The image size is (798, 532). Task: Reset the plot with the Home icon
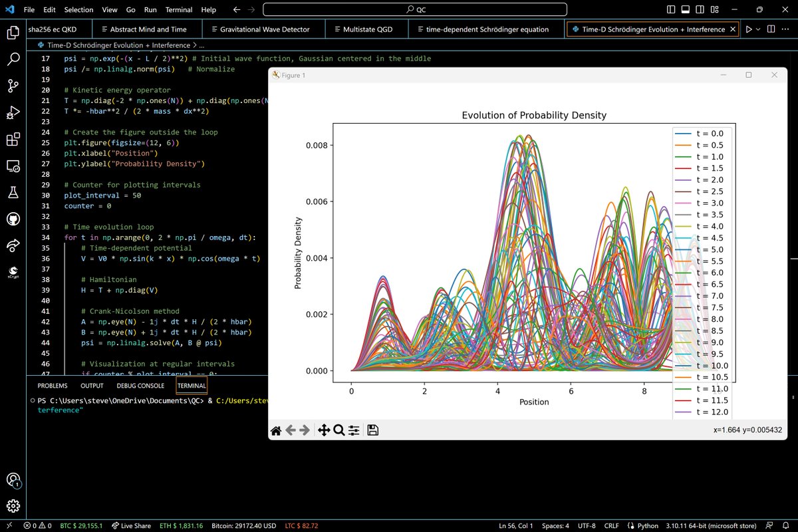(x=276, y=430)
